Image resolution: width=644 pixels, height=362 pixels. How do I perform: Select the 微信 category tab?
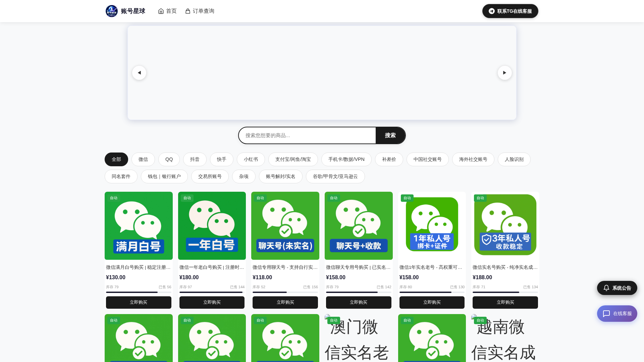(143, 160)
